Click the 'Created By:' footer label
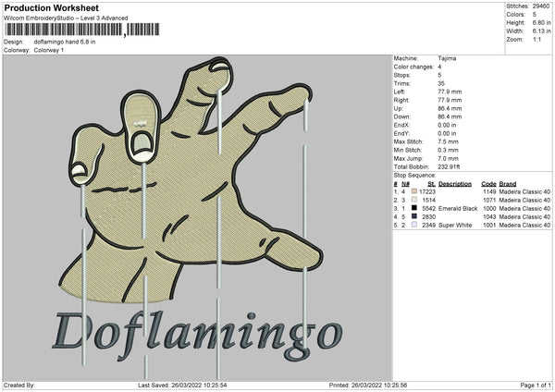The image size is (555, 392). click(x=19, y=386)
